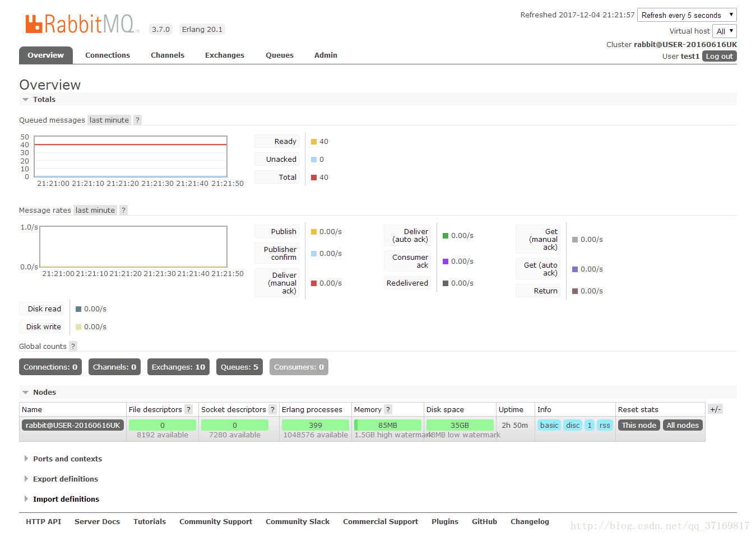Open the Server Docs link

(x=98, y=521)
